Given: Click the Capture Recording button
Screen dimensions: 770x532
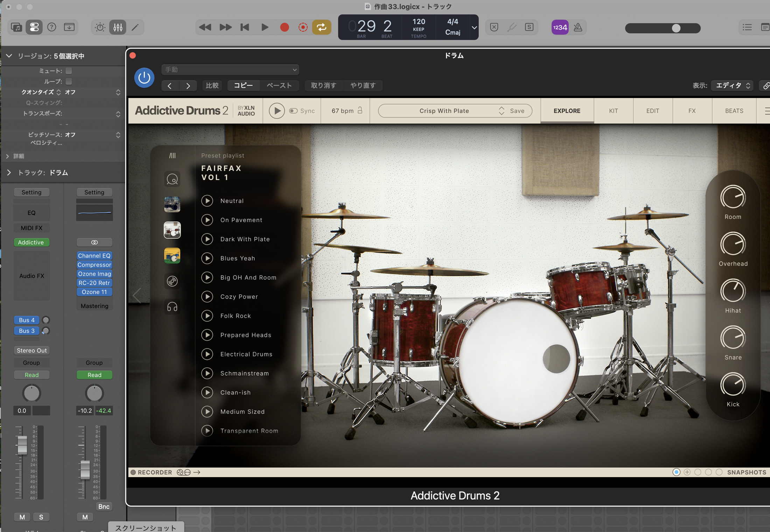Looking at the screenshot, I should [303, 27].
